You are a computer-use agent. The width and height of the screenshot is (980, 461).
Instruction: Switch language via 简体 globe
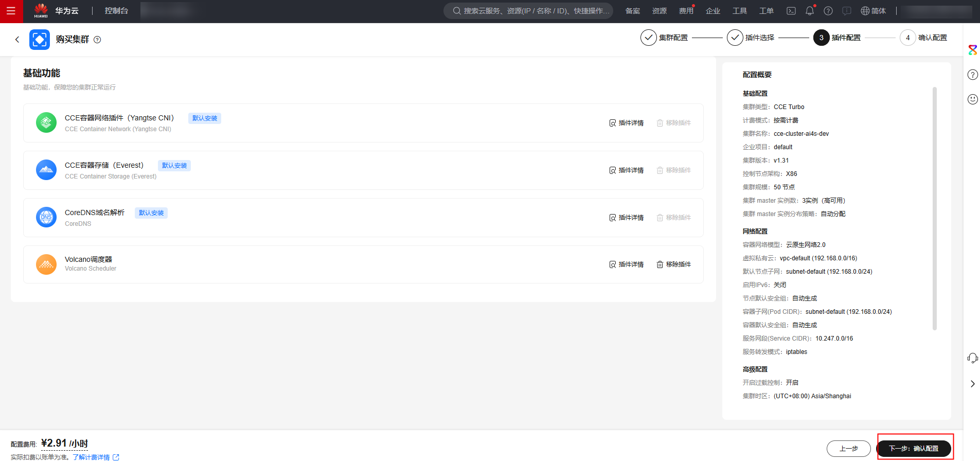point(874,11)
